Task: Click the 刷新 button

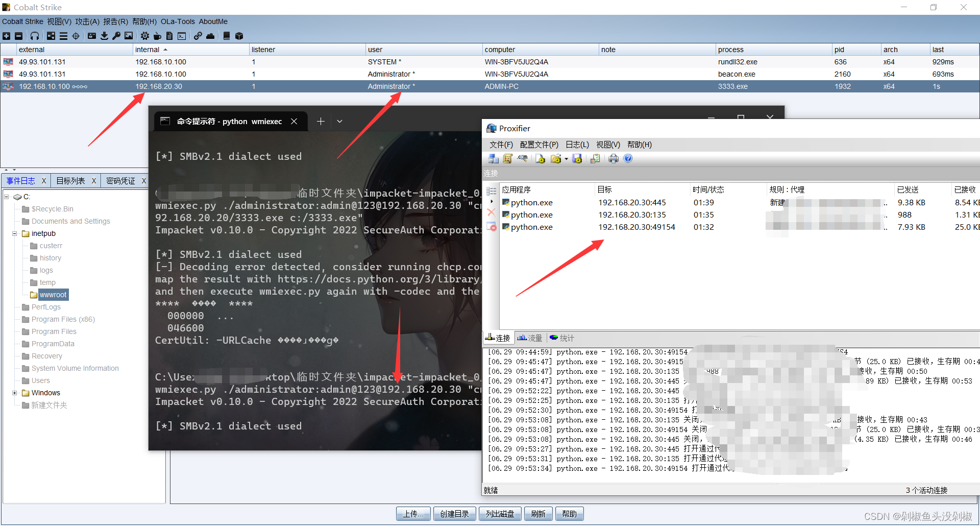Action: [x=538, y=514]
